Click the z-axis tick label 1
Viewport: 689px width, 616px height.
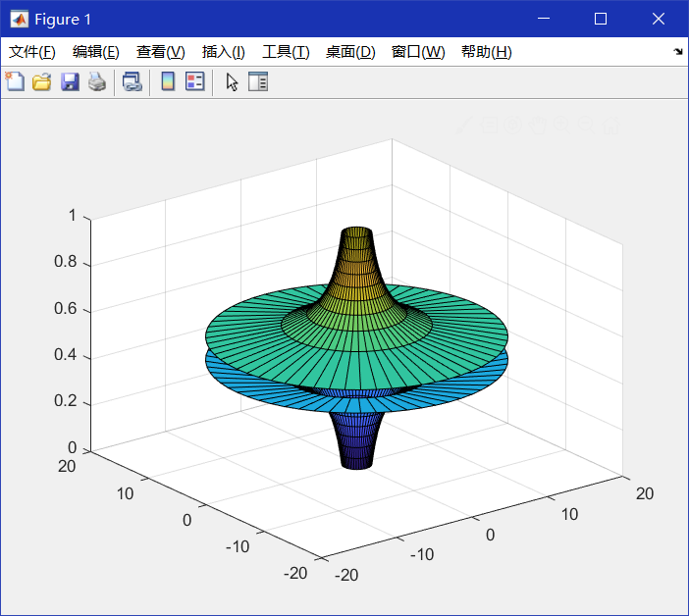point(73,215)
